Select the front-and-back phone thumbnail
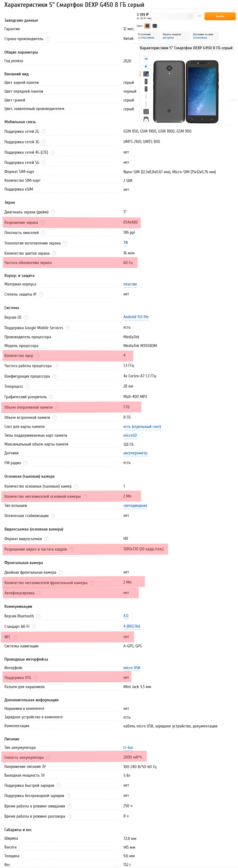The width and height of the screenshot is (238, 868). (146, 74)
